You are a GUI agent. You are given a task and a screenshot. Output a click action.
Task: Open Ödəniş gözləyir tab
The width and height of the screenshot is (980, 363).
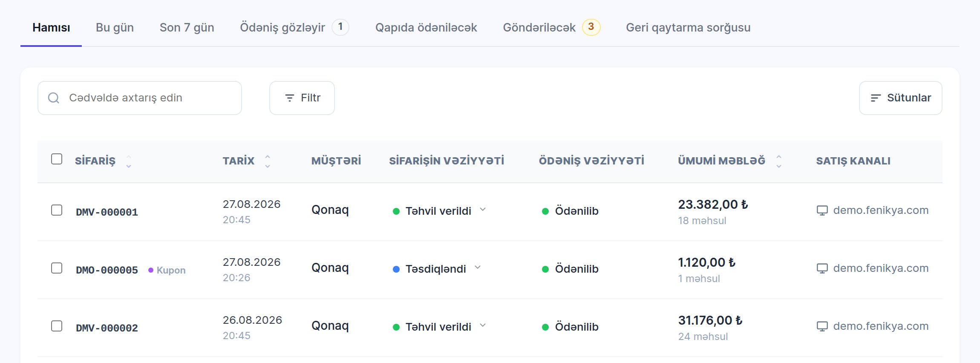coord(294,28)
